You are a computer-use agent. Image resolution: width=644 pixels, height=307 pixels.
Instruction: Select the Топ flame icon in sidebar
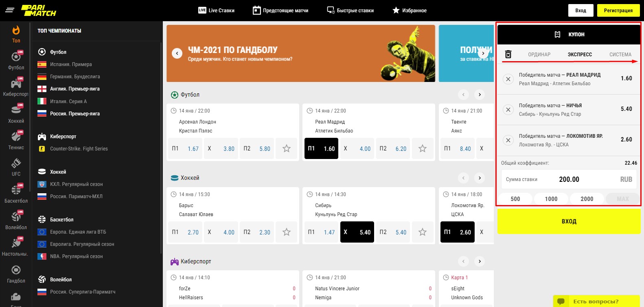point(16,34)
